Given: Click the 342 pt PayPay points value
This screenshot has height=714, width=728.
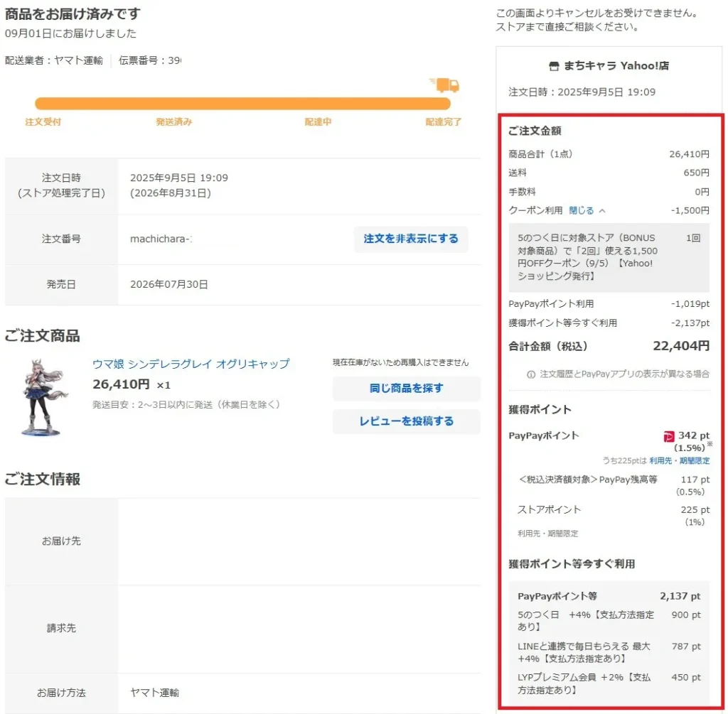Looking at the screenshot, I should tap(694, 436).
